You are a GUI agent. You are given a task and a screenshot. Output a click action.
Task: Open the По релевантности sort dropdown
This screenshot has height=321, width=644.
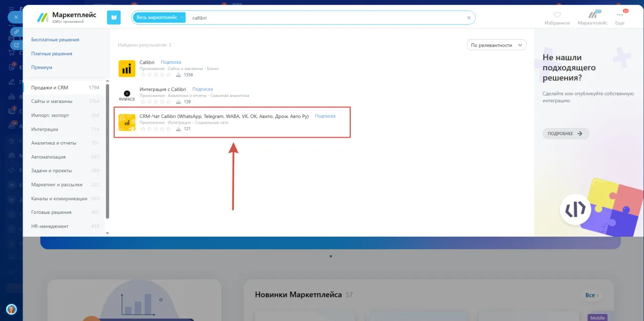(x=496, y=45)
